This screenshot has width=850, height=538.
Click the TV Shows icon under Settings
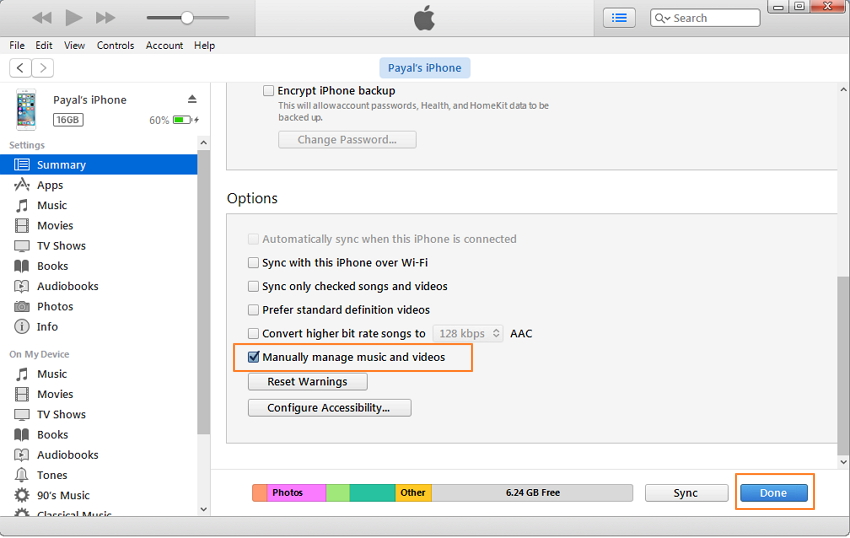tap(22, 246)
